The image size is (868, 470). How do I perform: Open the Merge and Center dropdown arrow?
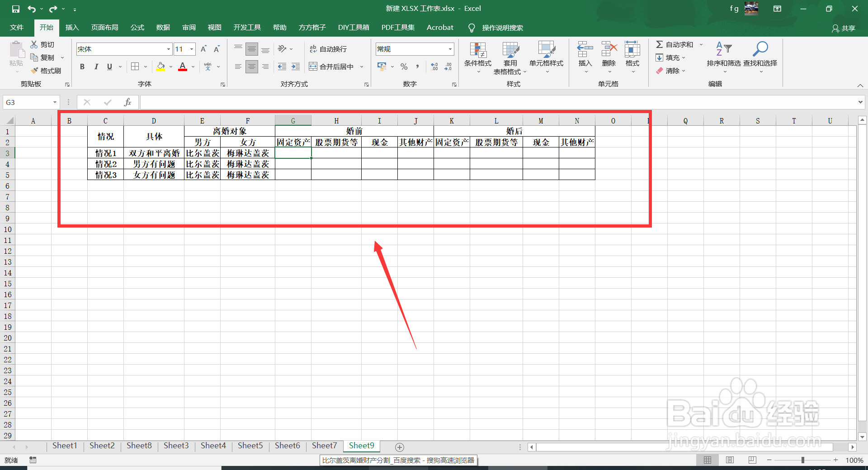click(x=362, y=66)
